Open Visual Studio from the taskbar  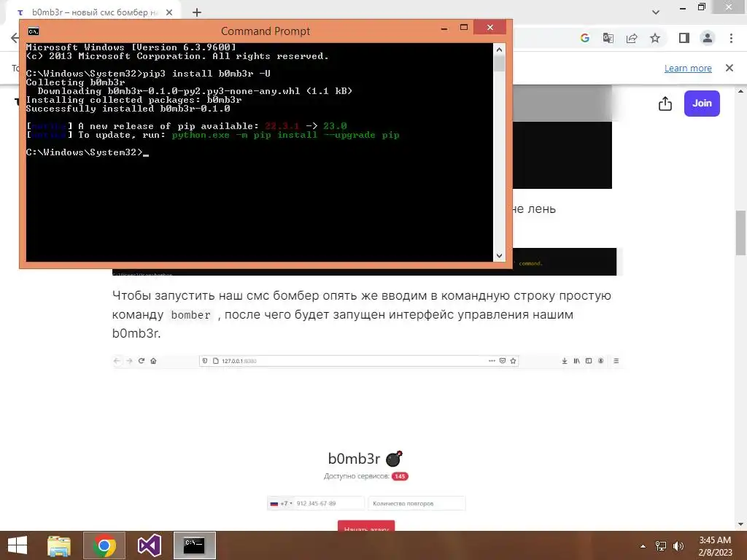[x=149, y=545]
